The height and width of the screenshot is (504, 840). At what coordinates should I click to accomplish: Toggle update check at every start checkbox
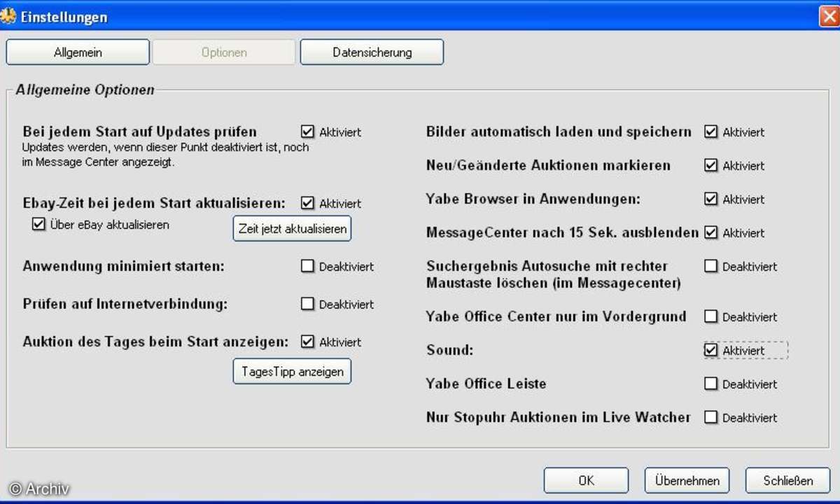307,132
